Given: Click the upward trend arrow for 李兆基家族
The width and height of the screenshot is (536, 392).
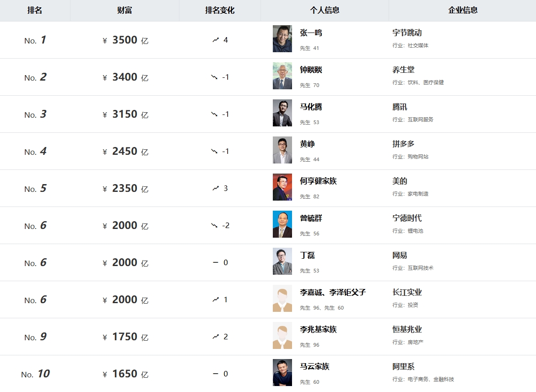Looking at the screenshot, I should (x=215, y=337).
